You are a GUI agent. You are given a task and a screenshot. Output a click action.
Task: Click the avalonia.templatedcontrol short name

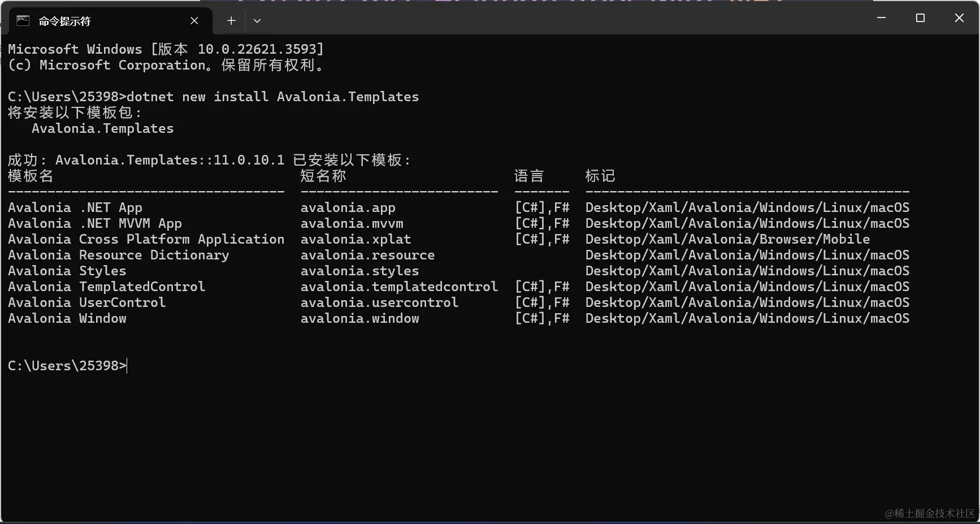(400, 287)
